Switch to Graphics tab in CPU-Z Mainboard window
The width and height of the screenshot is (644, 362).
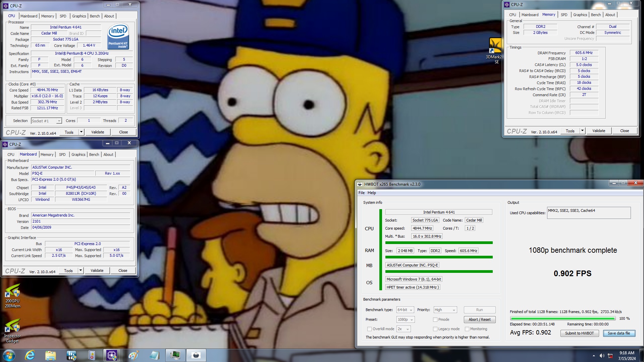pyautogui.click(x=78, y=155)
